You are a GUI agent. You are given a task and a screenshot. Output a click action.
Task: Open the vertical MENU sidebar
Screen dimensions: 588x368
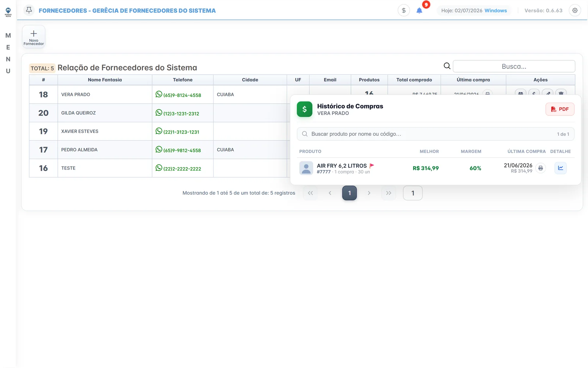(8, 53)
